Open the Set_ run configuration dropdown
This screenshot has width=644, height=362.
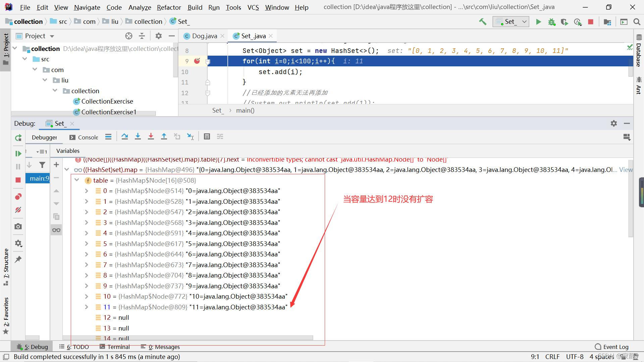click(x=511, y=22)
